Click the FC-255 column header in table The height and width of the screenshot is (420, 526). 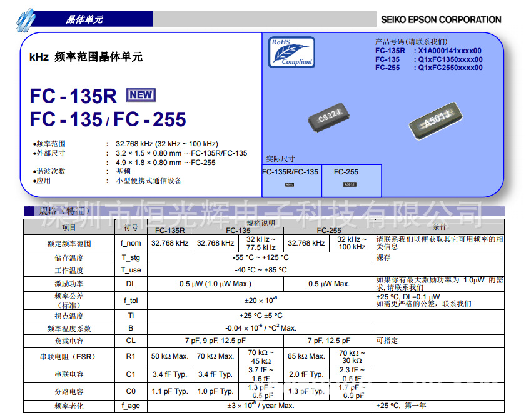pyautogui.click(x=329, y=231)
